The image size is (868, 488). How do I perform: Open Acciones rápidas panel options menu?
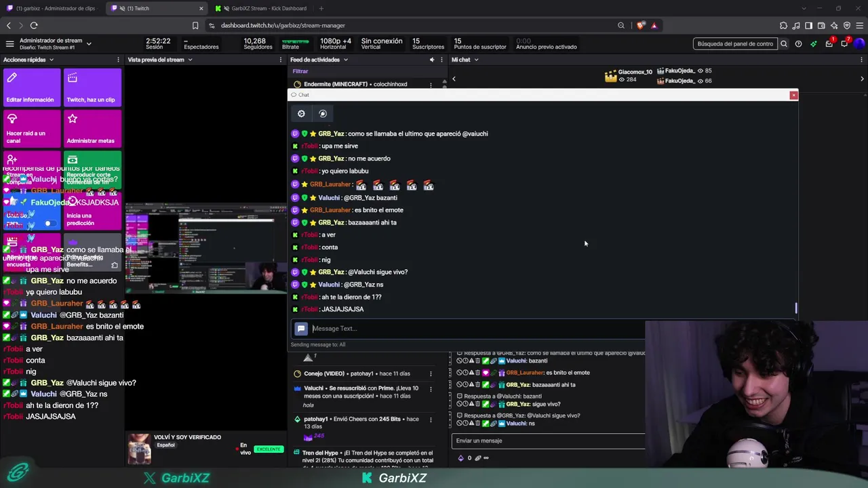pyautogui.click(x=119, y=60)
